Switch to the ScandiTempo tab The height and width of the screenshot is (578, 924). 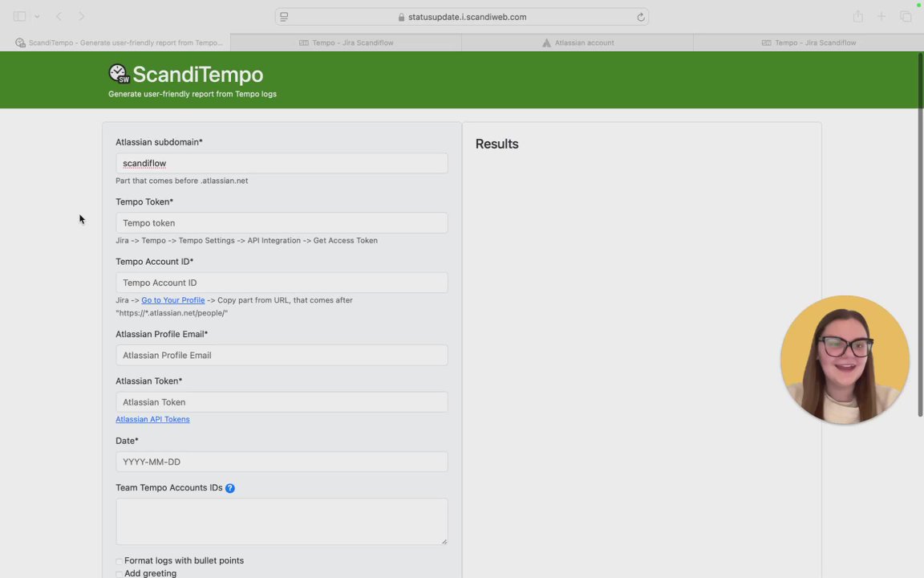115,43
